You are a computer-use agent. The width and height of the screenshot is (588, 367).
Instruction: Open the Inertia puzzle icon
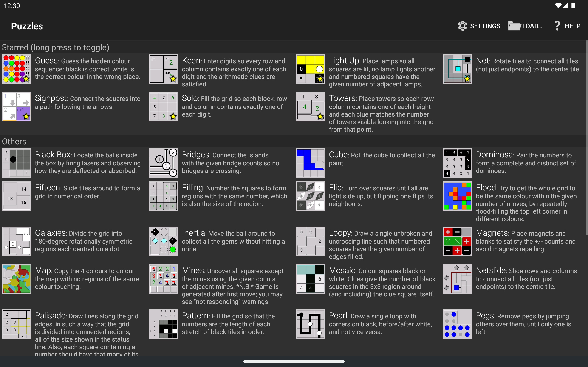[163, 241]
